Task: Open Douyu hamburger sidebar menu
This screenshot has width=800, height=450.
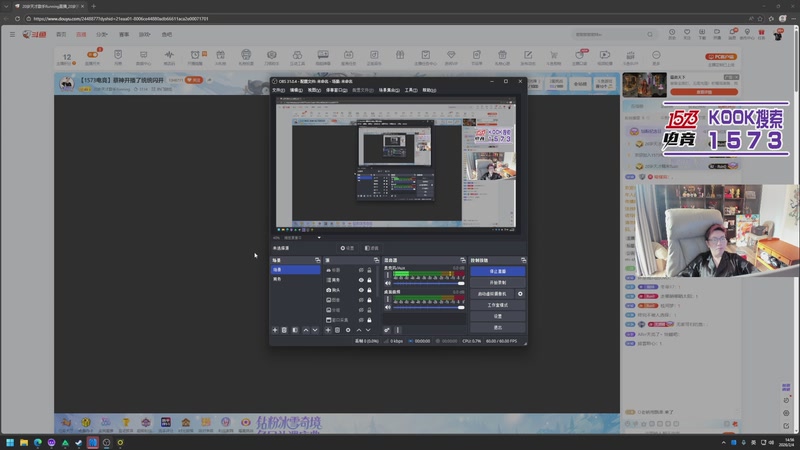Action: [12, 34]
